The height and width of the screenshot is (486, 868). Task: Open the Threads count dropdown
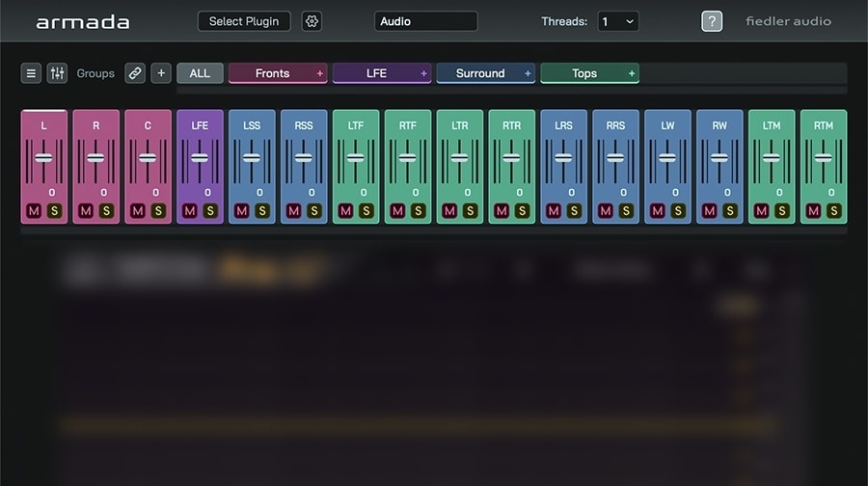[x=617, y=21]
